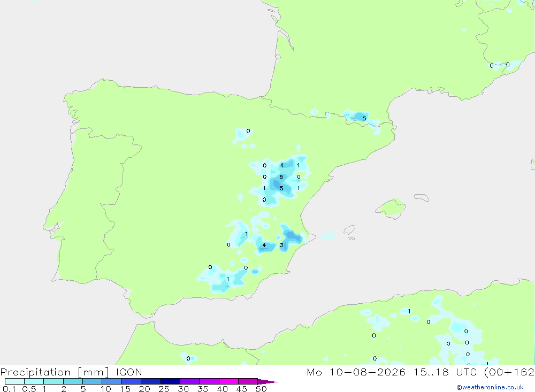Select the 30 mm purple legend swatch
The image size is (535, 392).
tap(189, 381)
